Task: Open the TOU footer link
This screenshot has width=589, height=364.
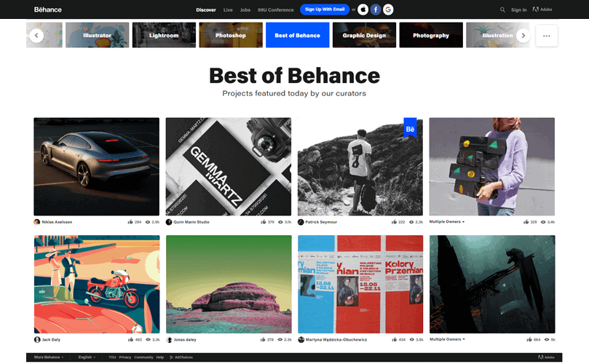Action: (112, 357)
